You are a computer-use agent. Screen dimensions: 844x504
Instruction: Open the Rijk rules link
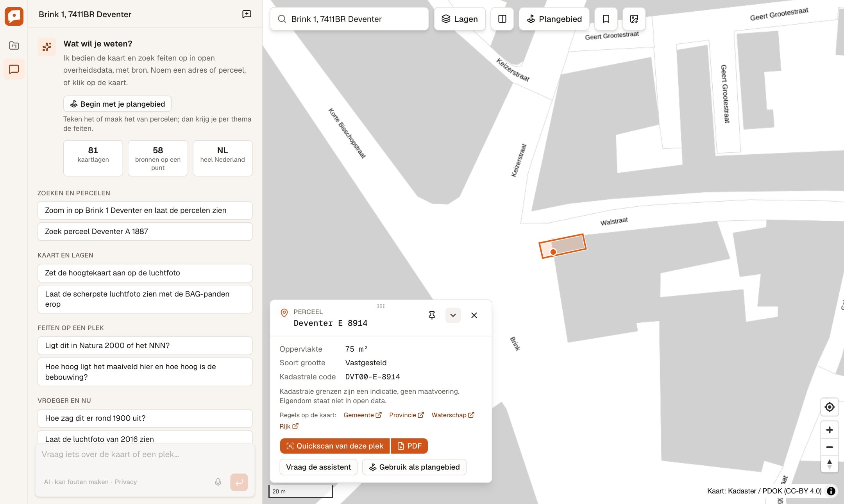coord(289,426)
